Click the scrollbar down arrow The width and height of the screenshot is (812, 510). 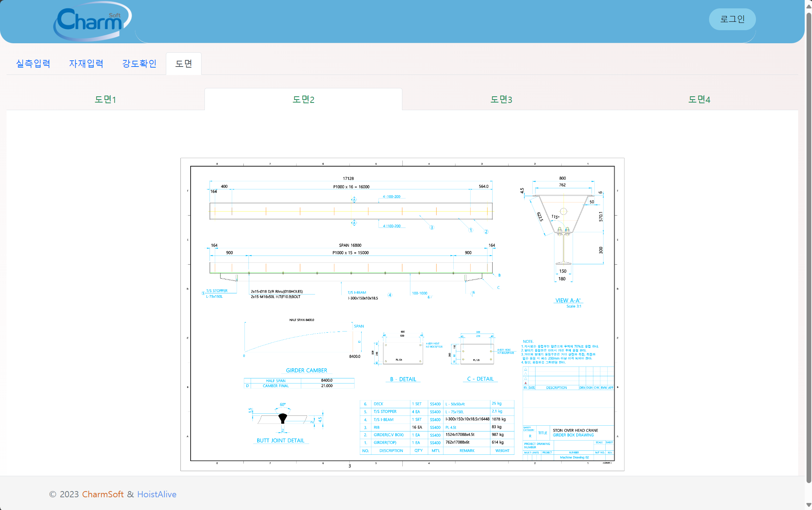(808, 505)
